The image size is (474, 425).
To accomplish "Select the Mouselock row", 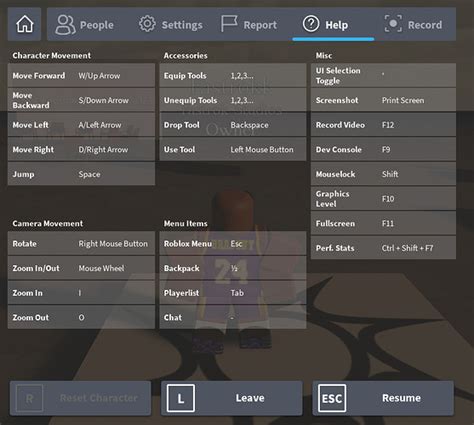I will [x=383, y=174].
